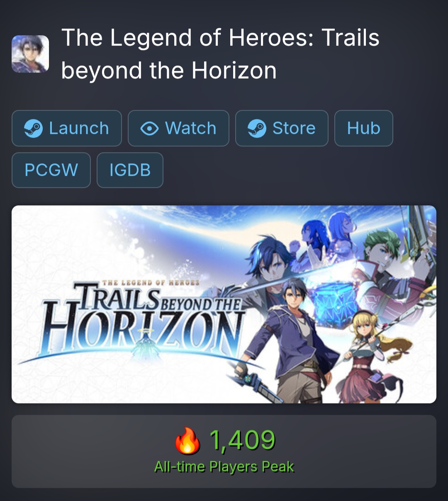Click the Steam icon in the Store button
Image resolution: width=448 pixels, height=501 pixels.
[257, 128]
